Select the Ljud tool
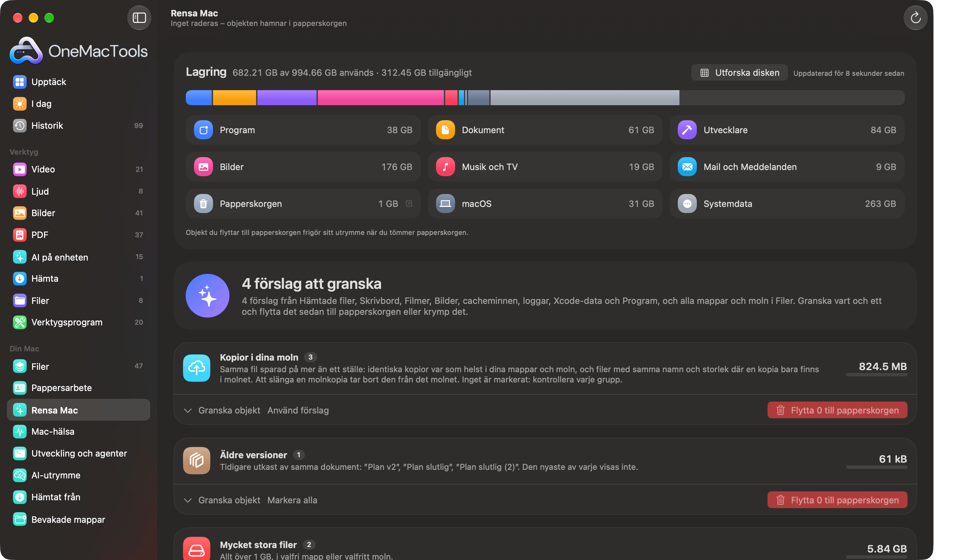This screenshot has height=560, width=956. pyautogui.click(x=78, y=191)
